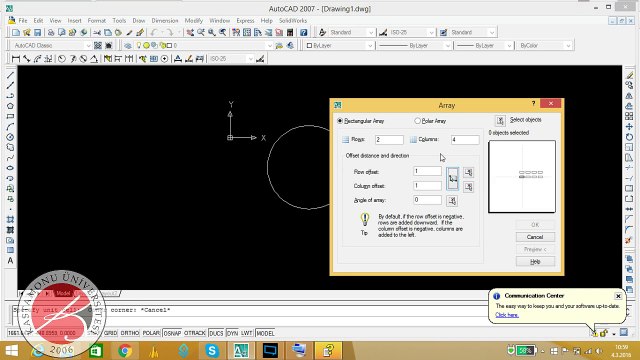Open the text style Standard dropdown

[371, 32]
